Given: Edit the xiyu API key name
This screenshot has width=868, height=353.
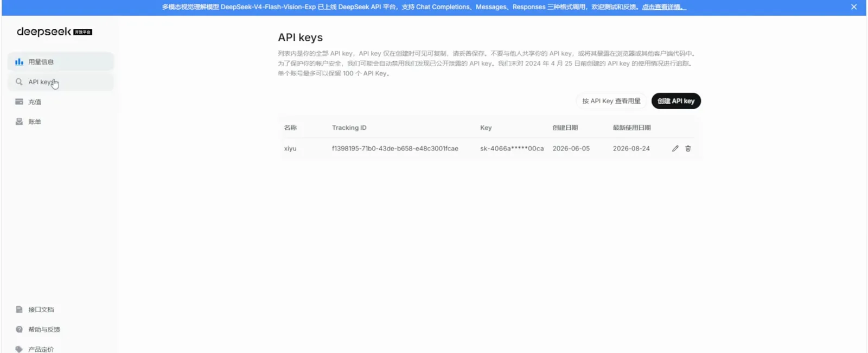Looking at the screenshot, I should point(675,148).
